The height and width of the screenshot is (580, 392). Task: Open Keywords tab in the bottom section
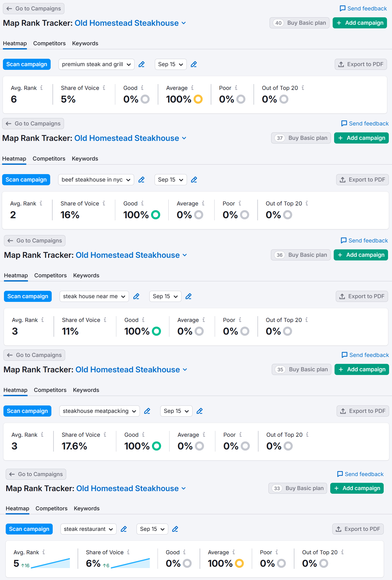click(x=87, y=508)
